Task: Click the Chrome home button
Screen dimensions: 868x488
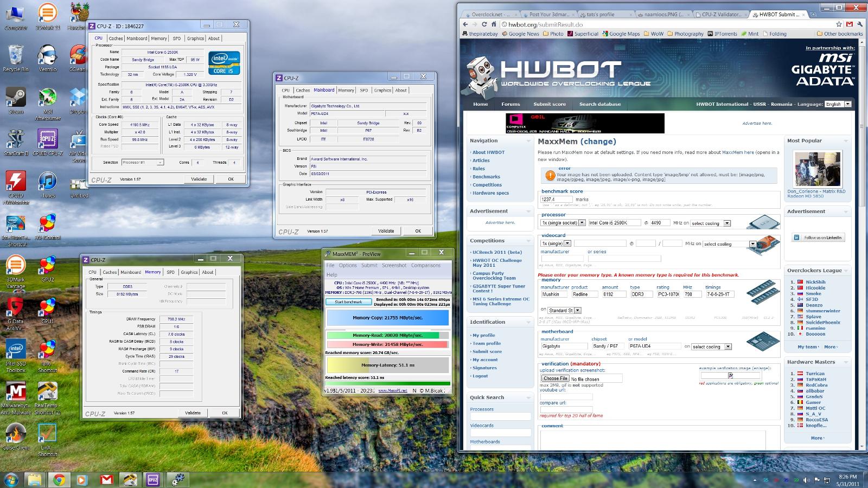Action: click(x=494, y=24)
